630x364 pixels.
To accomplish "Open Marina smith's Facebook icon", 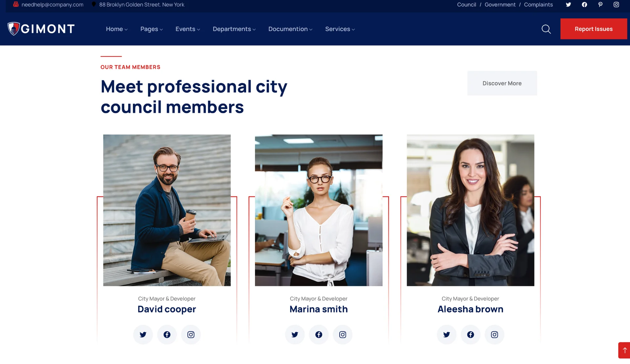I will pyautogui.click(x=319, y=334).
